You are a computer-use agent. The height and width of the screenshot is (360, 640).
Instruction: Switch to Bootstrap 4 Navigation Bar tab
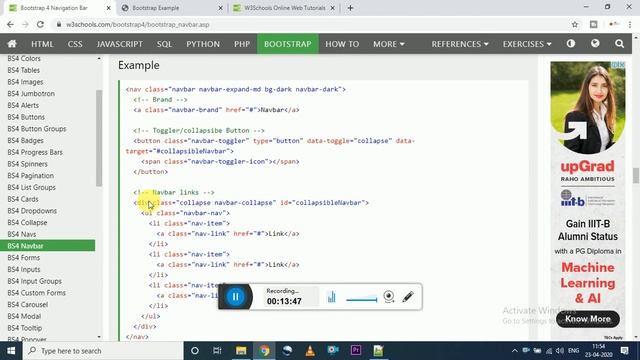(57, 8)
